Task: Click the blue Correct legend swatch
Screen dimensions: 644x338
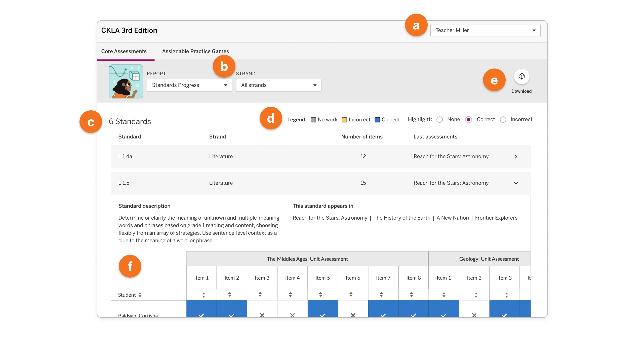Action: tap(377, 120)
